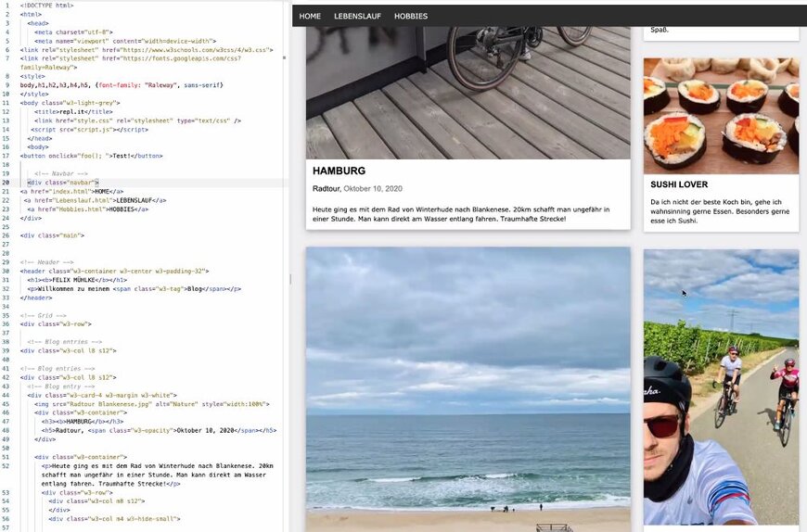Open the HOBBIES navbar link

(411, 16)
